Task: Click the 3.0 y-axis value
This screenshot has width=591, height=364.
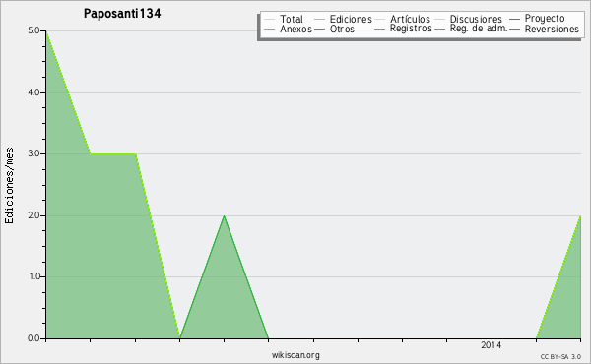Action: pyautogui.click(x=33, y=153)
